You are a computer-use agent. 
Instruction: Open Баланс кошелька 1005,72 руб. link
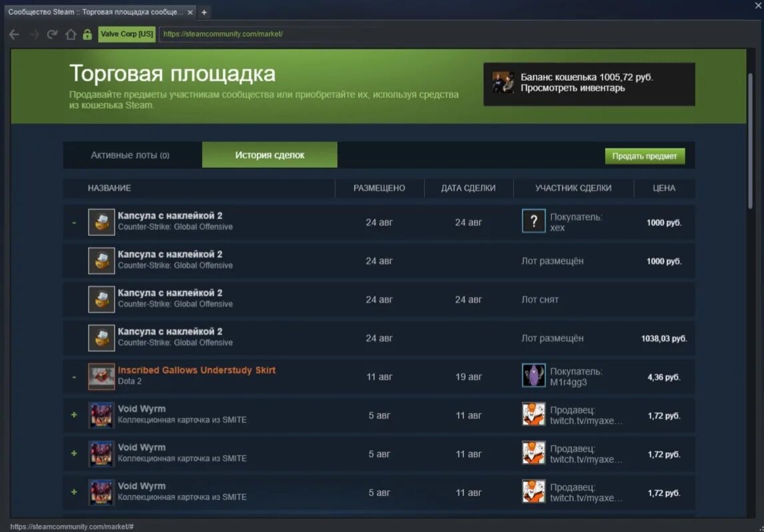click(x=587, y=77)
